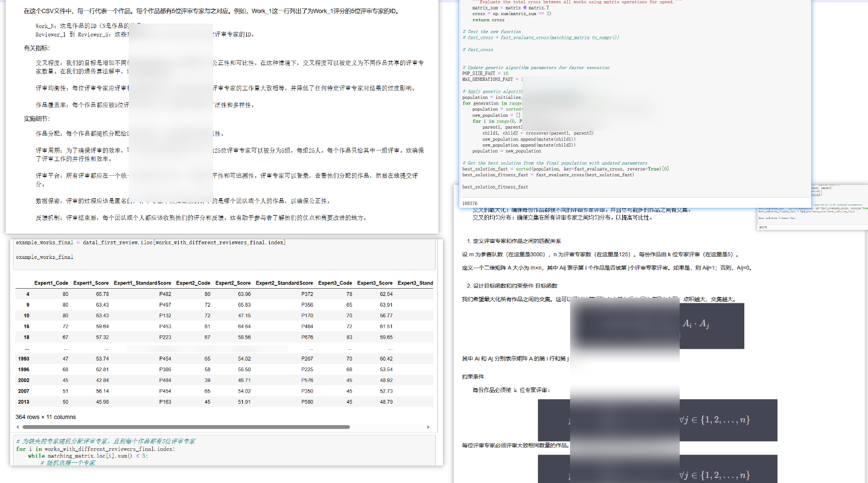Click row index 2002 in the table
Viewport: 868px width, 483px height.
[24, 380]
